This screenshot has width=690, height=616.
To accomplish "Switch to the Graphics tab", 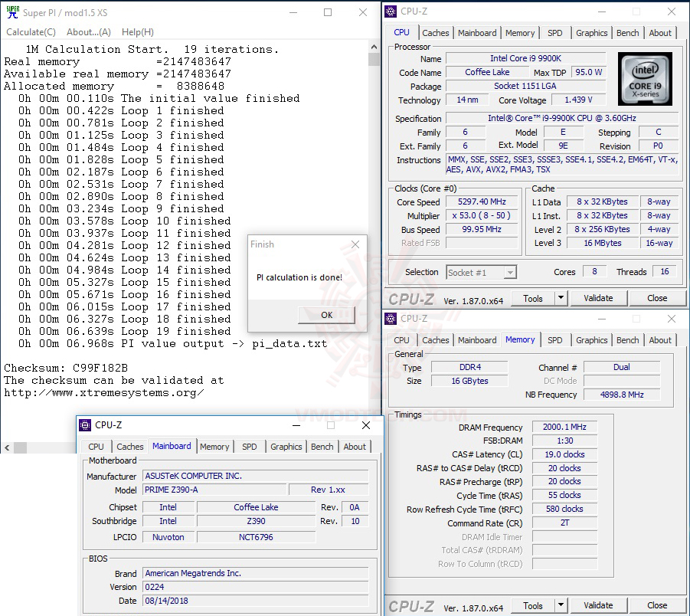I will pyautogui.click(x=591, y=32).
